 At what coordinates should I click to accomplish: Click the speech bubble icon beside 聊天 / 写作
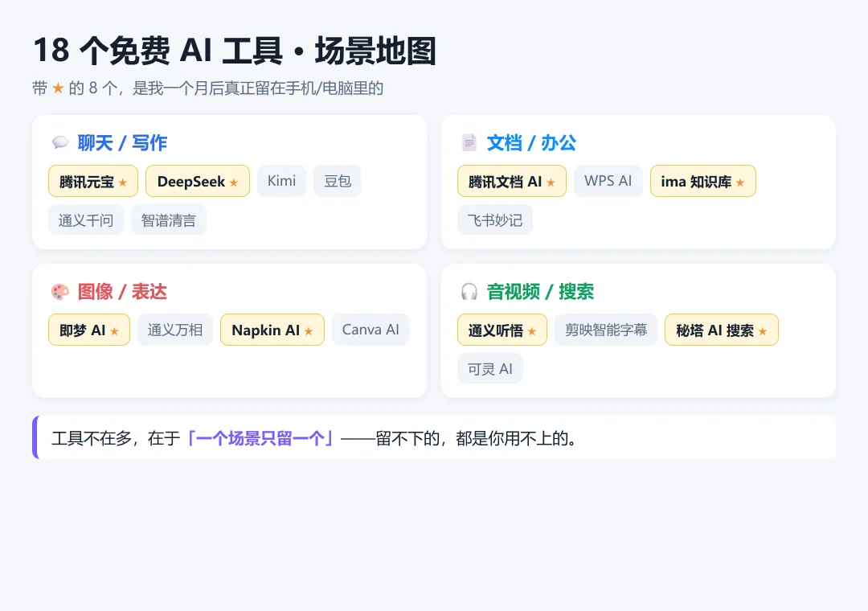pos(59,143)
